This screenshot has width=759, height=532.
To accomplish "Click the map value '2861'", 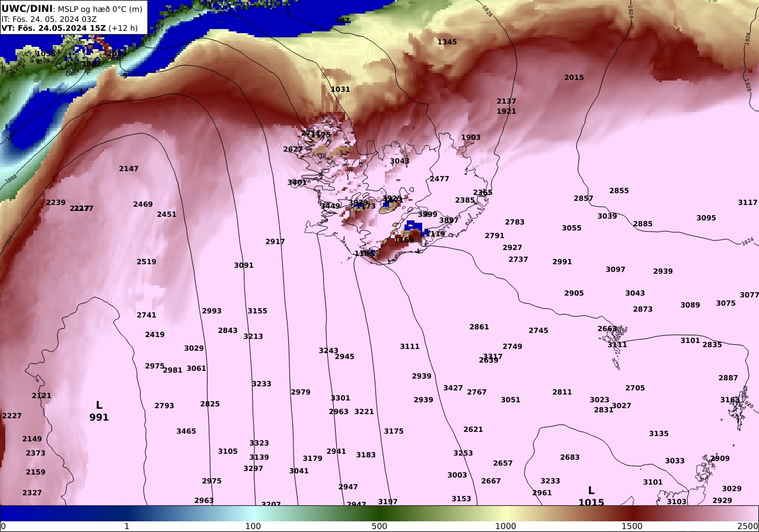I will click(x=479, y=327).
